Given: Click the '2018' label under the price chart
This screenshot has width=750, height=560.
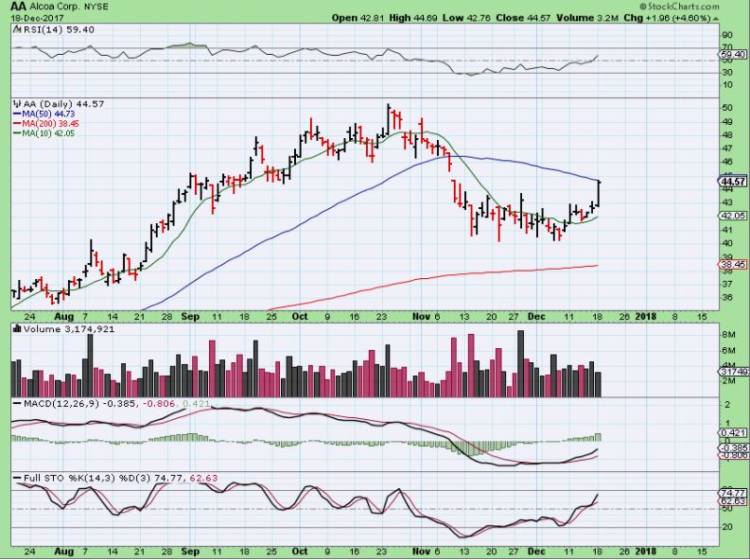Looking at the screenshot, I should click(645, 316).
